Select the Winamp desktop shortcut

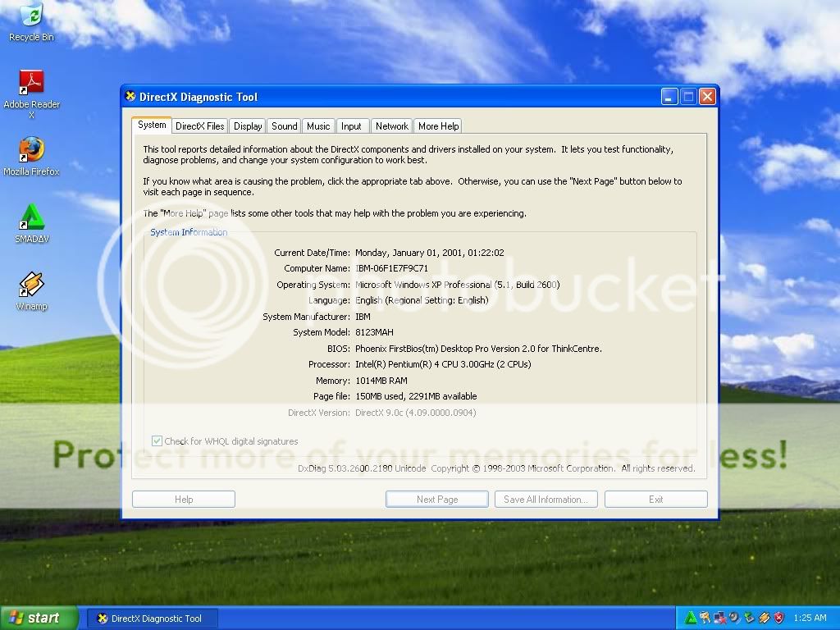32,291
